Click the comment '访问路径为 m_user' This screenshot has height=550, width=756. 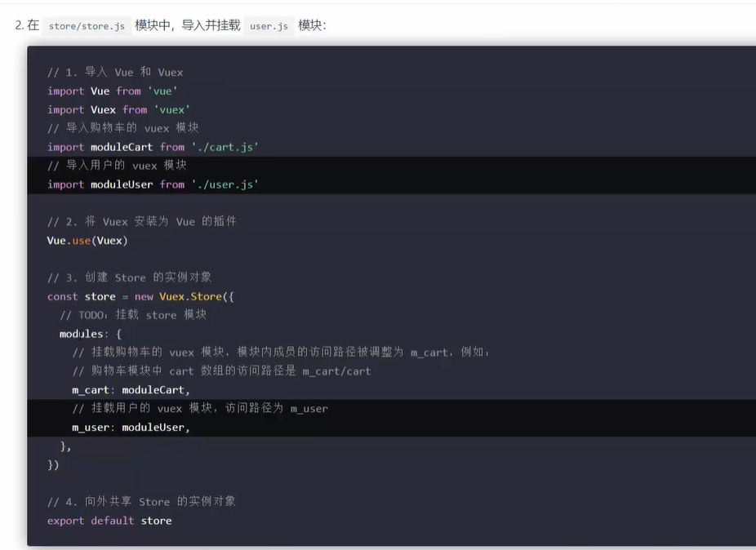pyautogui.click(x=200, y=409)
